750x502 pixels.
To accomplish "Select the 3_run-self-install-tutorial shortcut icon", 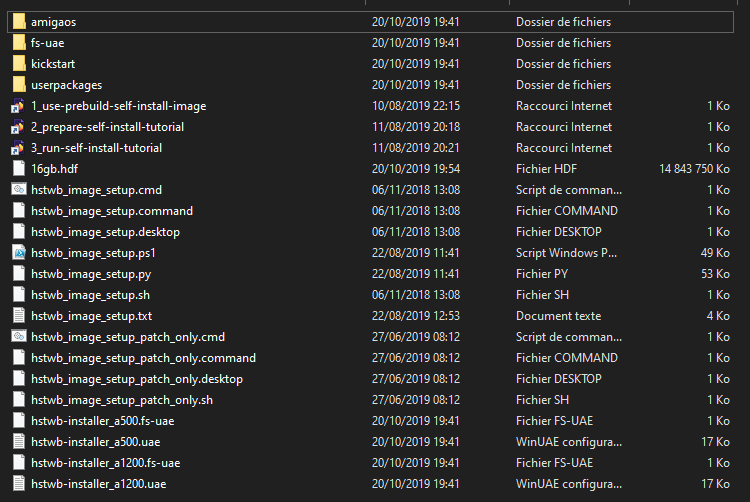I will click(x=18, y=148).
